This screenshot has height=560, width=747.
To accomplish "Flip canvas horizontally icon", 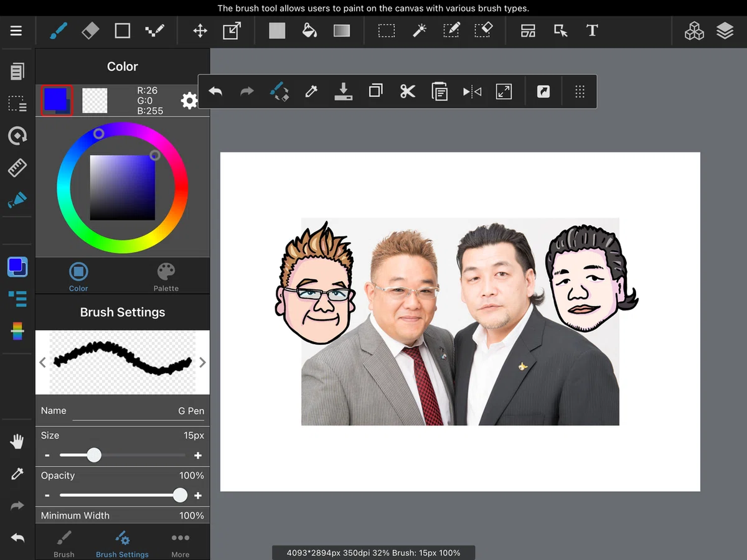I will point(472,92).
